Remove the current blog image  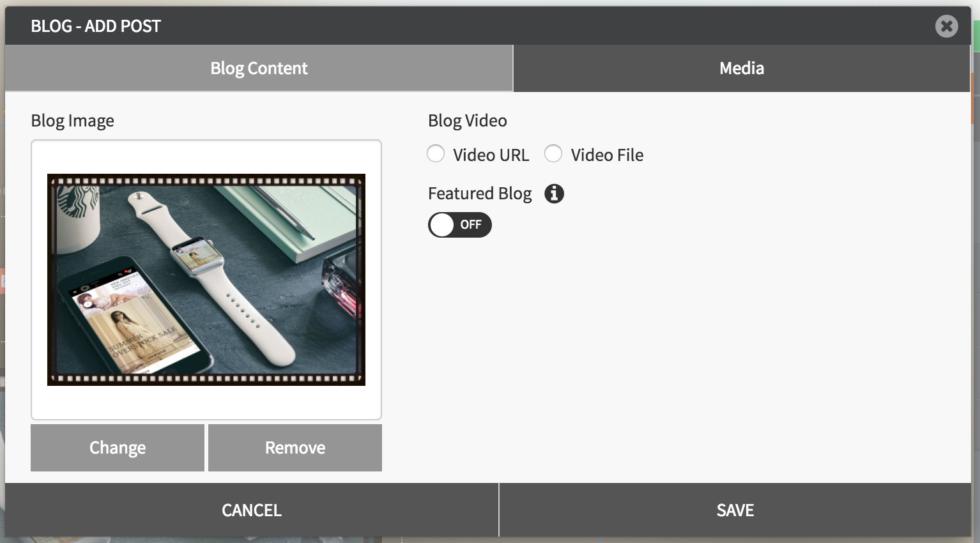[x=295, y=448]
